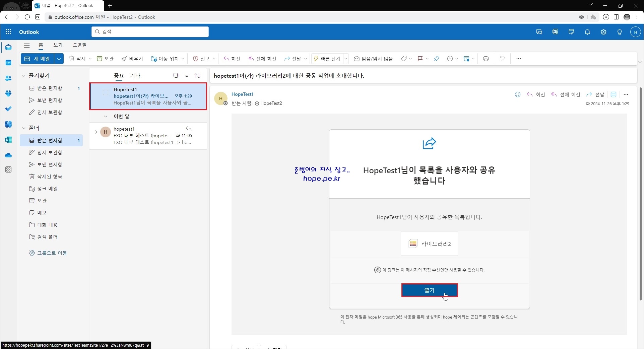Image resolution: width=644 pixels, height=349 pixels.
Task: Click the select-all icon in message list
Action: pyautogui.click(x=176, y=75)
